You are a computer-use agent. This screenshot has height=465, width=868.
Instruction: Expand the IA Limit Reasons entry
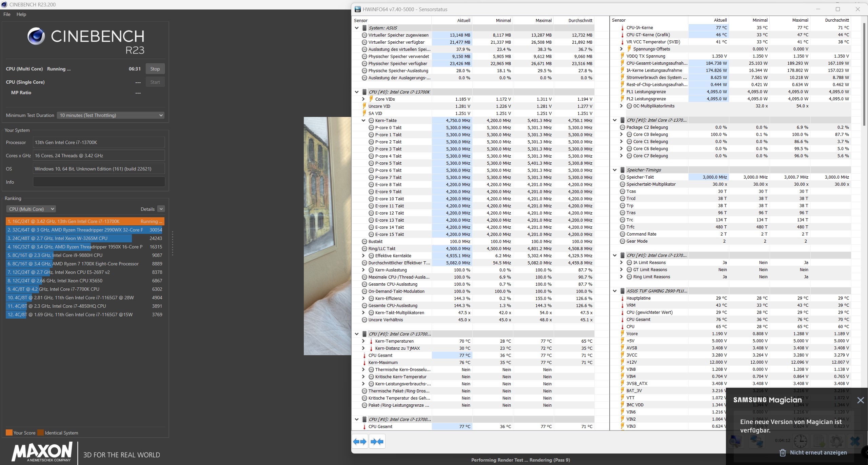click(x=621, y=263)
